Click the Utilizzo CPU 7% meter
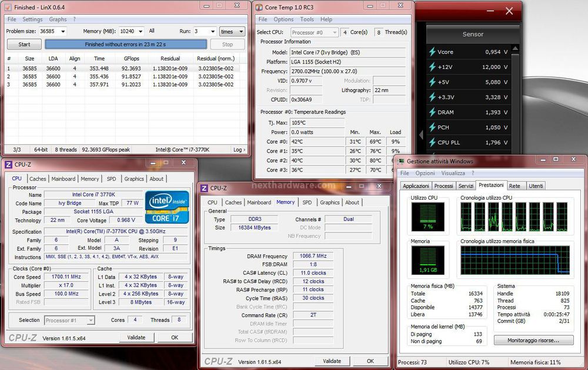Screen dimensions: 588x370 pos(427,217)
